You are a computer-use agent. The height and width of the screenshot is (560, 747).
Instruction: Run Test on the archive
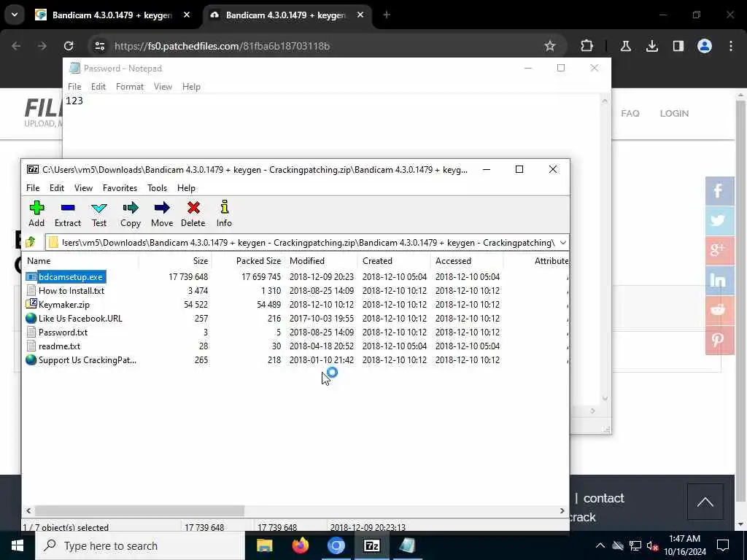(99, 214)
